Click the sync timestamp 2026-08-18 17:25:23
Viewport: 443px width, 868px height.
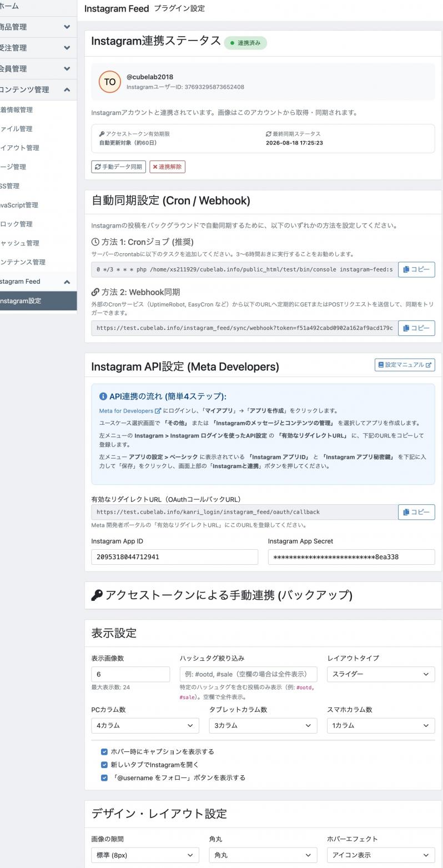click(x=294, y=143)
